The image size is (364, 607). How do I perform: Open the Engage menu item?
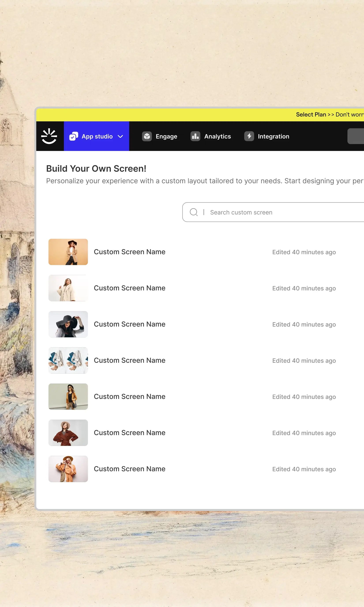coord(159,136)
